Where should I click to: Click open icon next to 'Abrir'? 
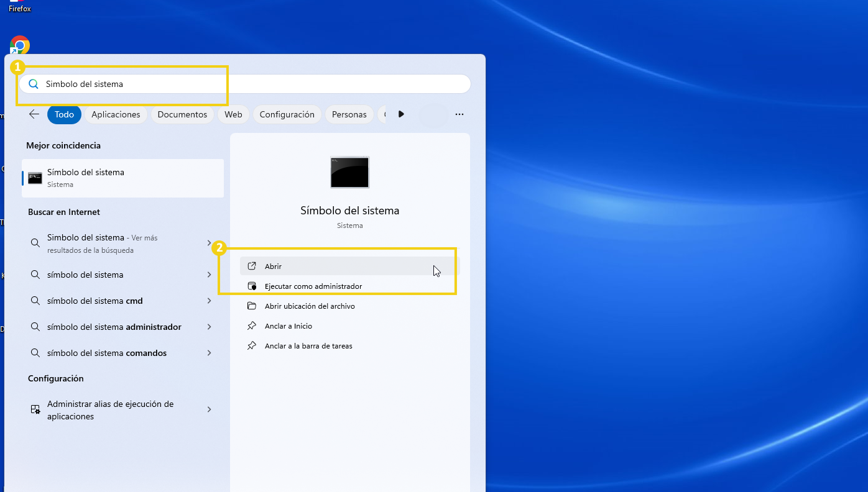click(252, 266)
